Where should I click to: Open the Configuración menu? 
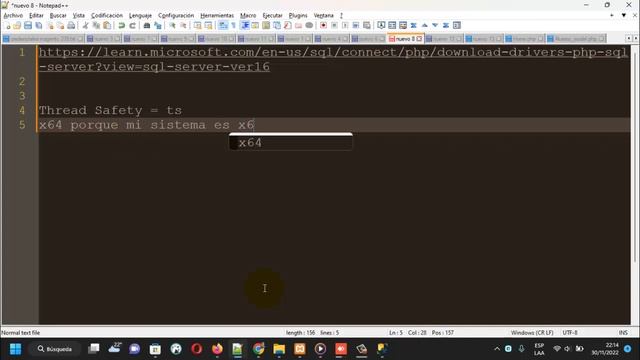176,16
